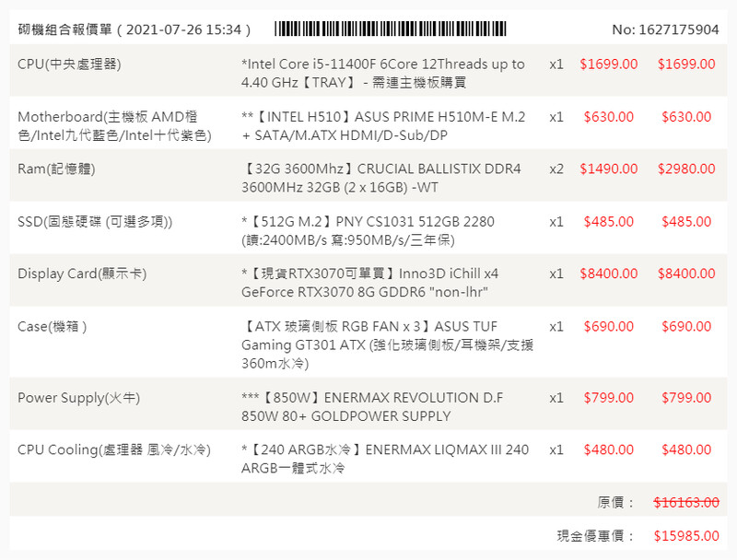Click the $1490.00 Ram unit price
The image size is (737, 560).
pos(608,169)
